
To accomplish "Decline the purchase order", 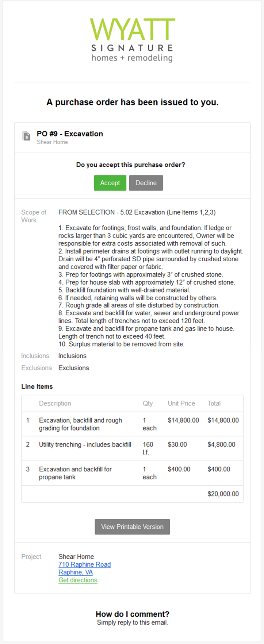I will [146, 183].
